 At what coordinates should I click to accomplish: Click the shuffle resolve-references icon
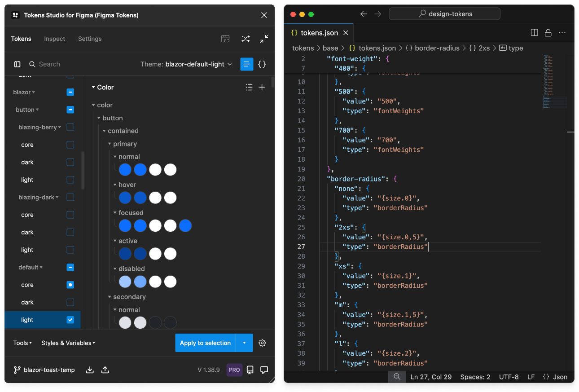point(246,39)
